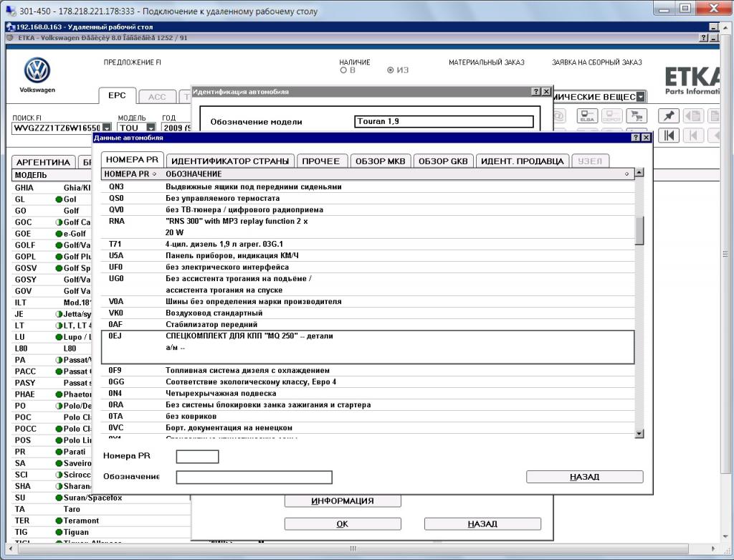Open the МОДЕЛЬ dropdown arrow

coord(151,128)
